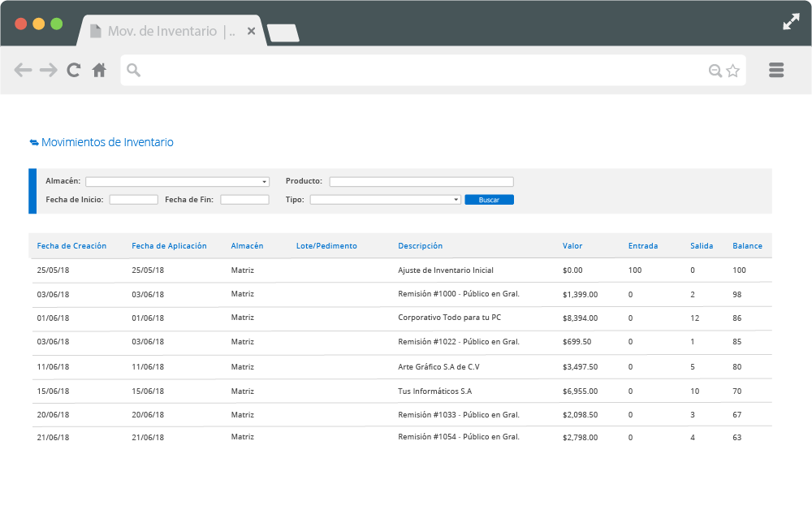
Task: Sort by Salida column header
Action: 702,246
